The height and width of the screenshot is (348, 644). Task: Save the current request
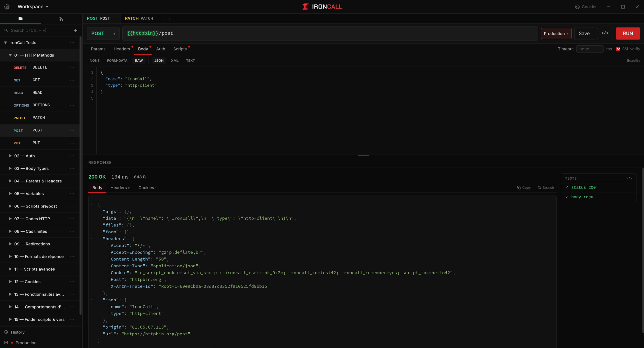pos(584,34)
